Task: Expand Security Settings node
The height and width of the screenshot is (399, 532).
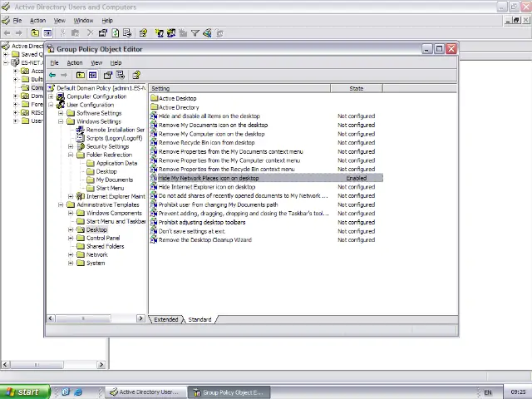Action: [x=71, y=146]
